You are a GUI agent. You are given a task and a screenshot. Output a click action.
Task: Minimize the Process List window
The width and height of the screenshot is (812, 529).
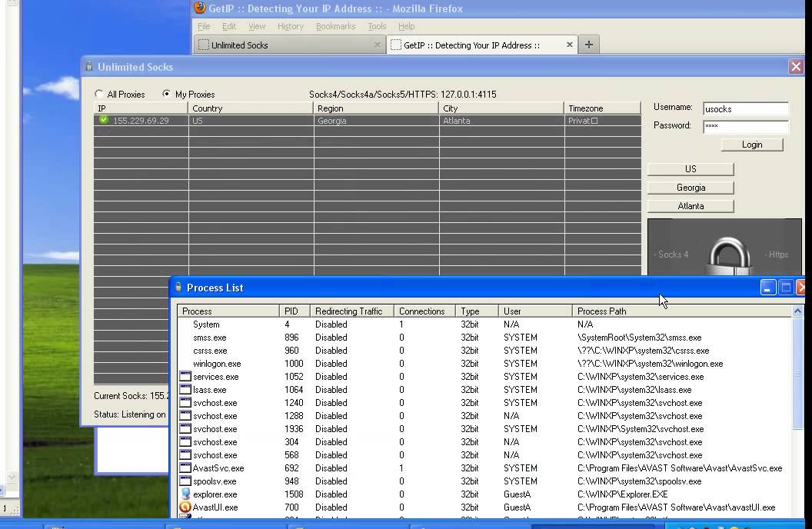768,288
